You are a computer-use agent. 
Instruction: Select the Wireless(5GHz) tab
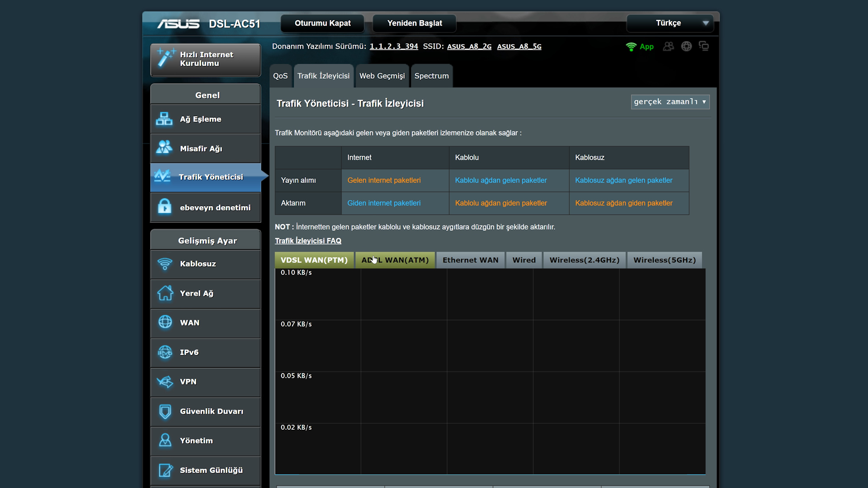(665, 260)
